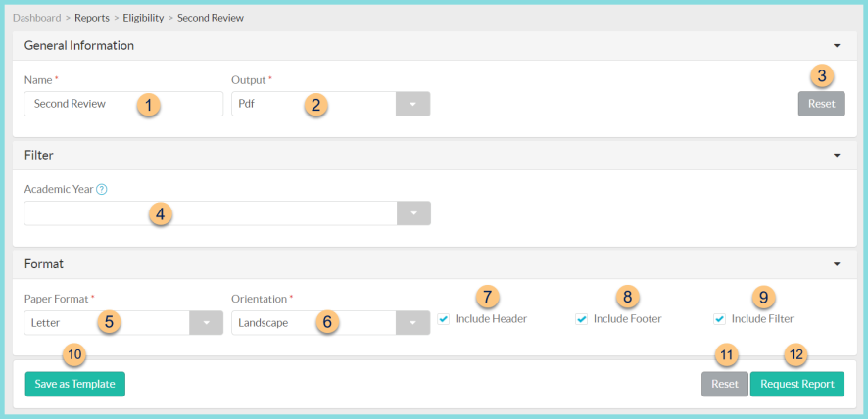Collapse the Filter section arrow
Screen dimensions: 868x419
point(837,155)
